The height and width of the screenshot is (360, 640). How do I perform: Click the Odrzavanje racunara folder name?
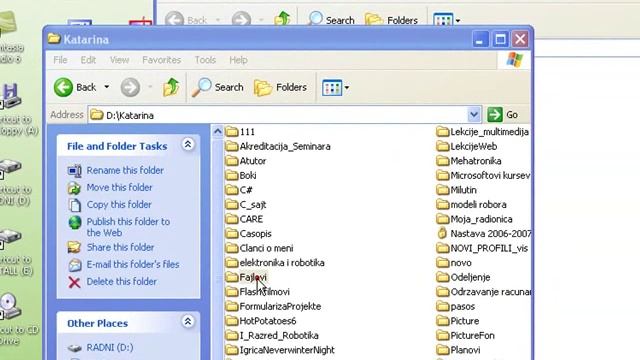coord(490,292)
